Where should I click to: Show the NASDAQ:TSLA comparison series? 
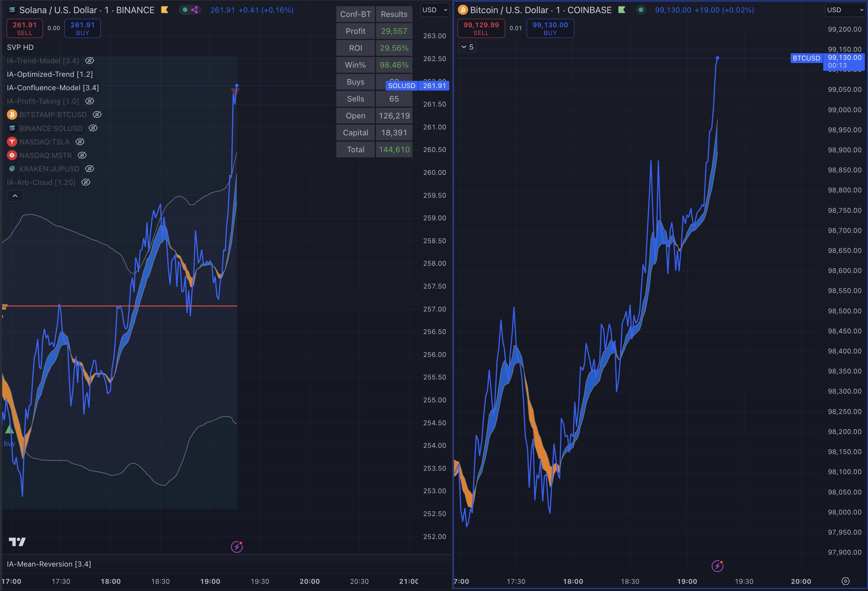pyautogui.click(x=80, y=142)
